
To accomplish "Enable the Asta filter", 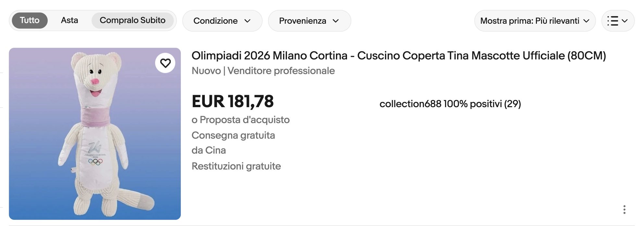I will 69,20.
